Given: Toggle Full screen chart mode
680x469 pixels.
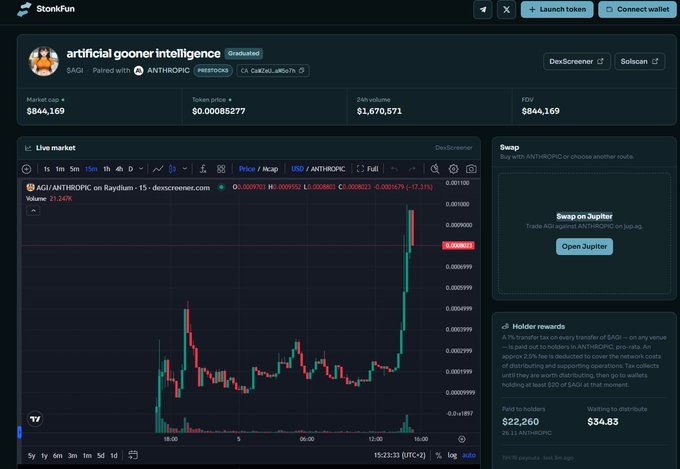Looking at the screenshot, I should 367,169.
